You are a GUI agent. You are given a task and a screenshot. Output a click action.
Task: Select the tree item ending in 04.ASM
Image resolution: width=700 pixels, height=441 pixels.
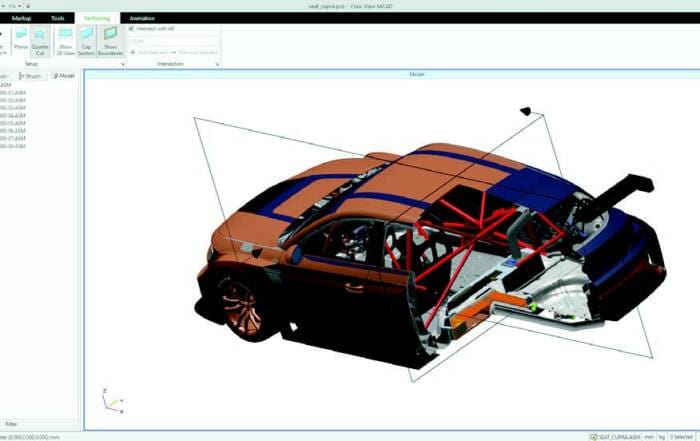pyautogui.click(x=13, y=116)
